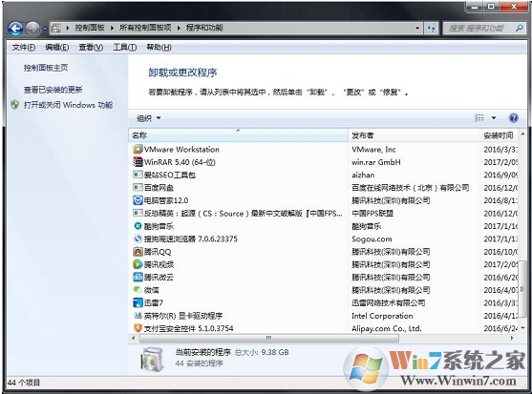Click the 迅雷7 icon
The image size is (532, 394).
coord(138,302)
